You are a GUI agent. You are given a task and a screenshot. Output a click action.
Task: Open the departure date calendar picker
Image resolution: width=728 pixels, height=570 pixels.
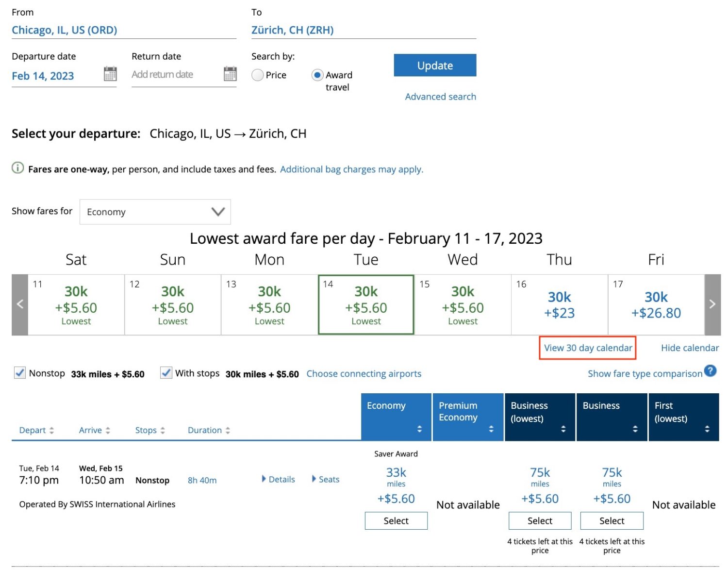(x=111, y=74)
